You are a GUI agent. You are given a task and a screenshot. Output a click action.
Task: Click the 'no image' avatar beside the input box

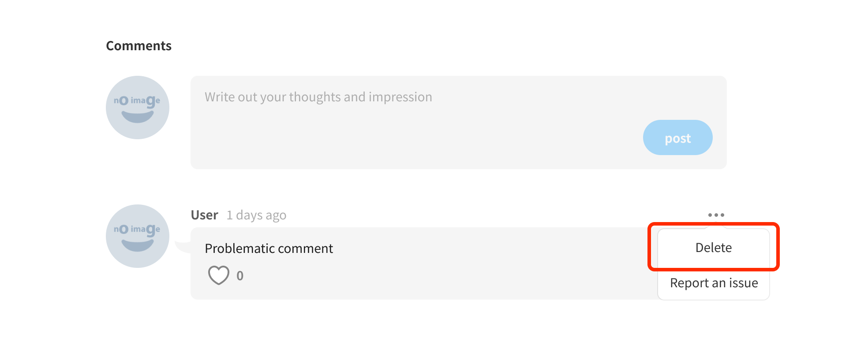138,107
